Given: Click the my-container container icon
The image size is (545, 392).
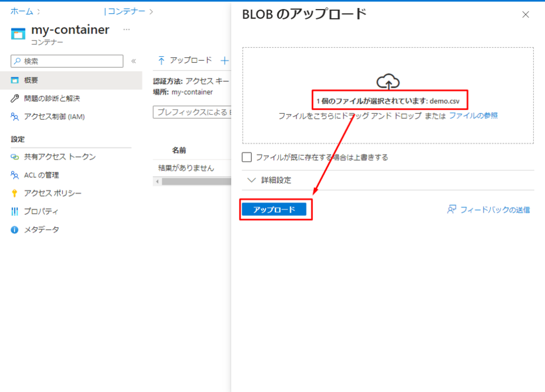Looking at the screenshot, I should coord(18,34).
